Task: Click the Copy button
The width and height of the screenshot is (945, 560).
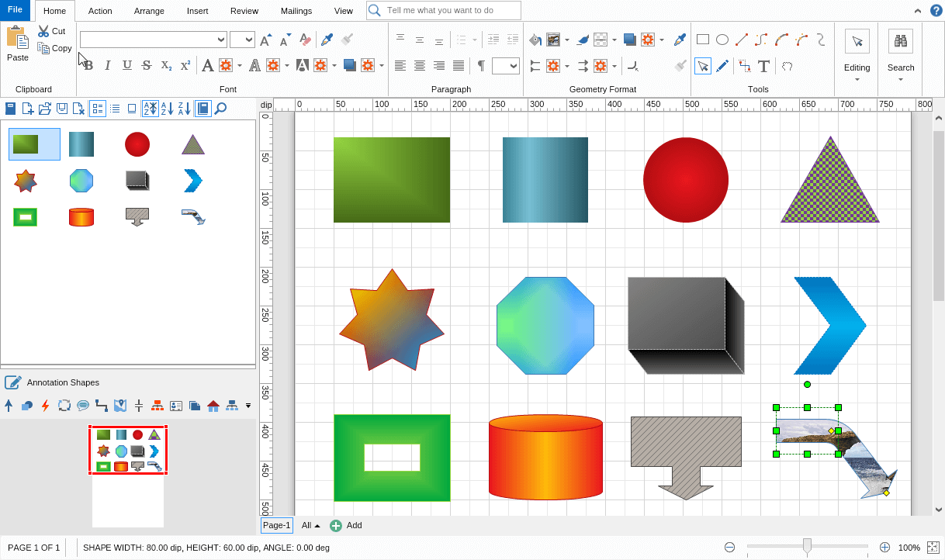Action: [x=54, y=48]
